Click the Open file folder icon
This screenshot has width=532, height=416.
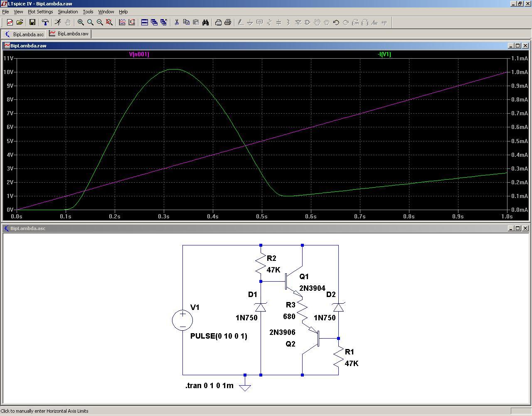pos(20,22)
